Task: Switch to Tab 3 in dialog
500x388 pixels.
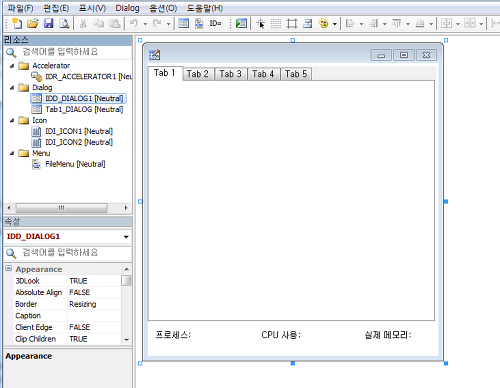Action: 230,74
